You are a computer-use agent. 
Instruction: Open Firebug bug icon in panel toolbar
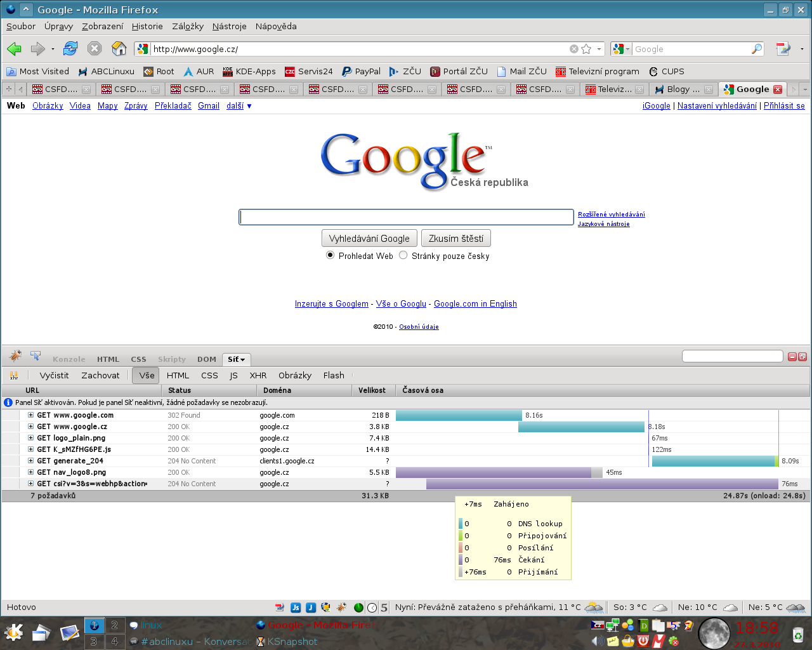click(x=15, y=356)
